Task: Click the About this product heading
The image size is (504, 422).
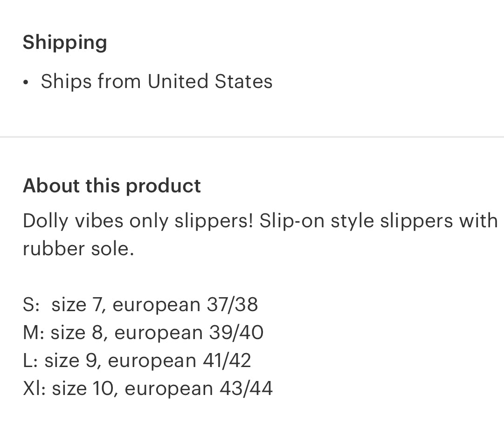Action: pyautogui.click(x=112, y=186)
